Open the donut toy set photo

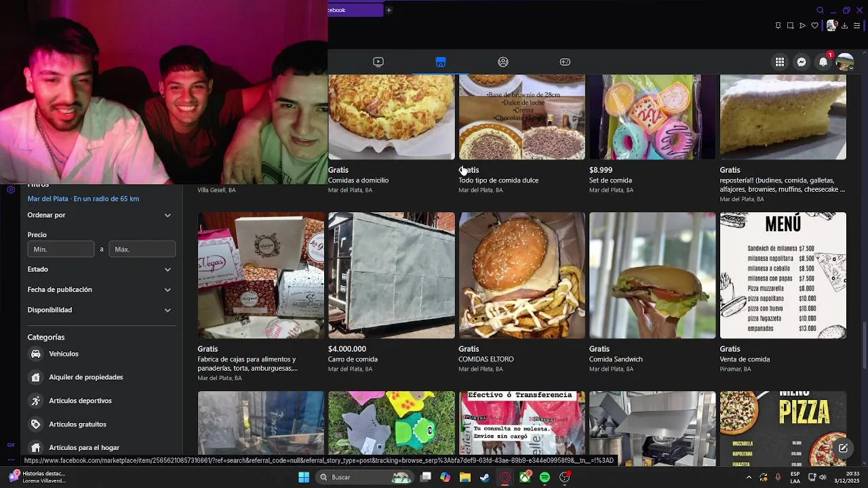click(652, 117)
